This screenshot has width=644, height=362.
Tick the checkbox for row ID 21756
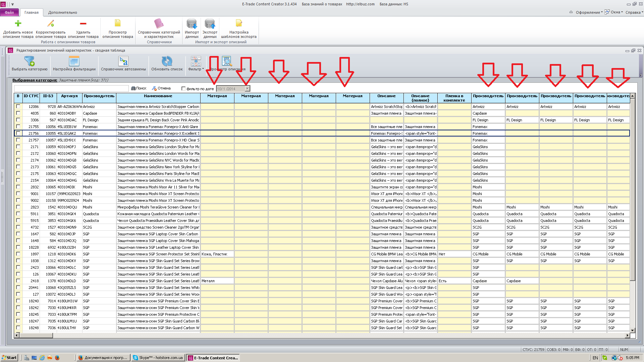tap(18, 133)
